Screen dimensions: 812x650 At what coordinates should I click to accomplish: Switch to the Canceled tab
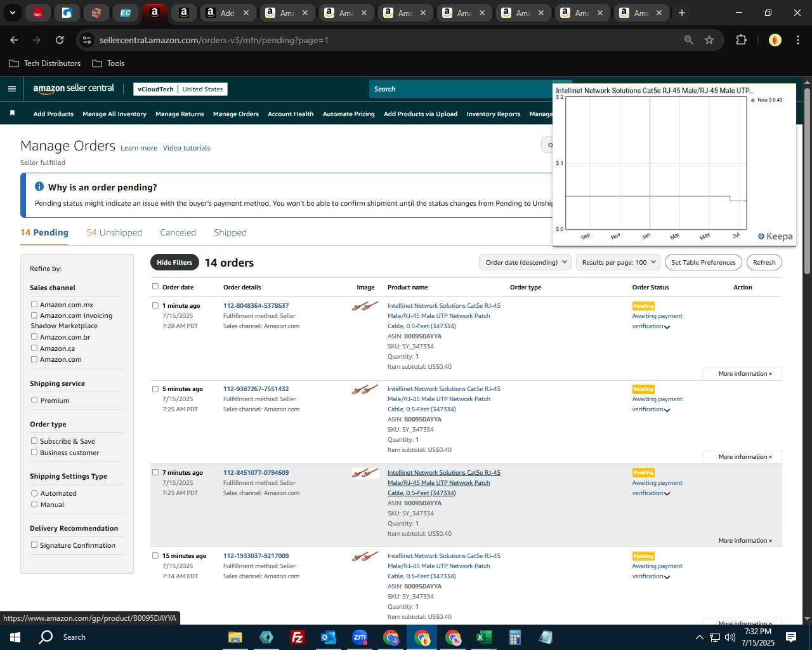(x=178, y=232)
